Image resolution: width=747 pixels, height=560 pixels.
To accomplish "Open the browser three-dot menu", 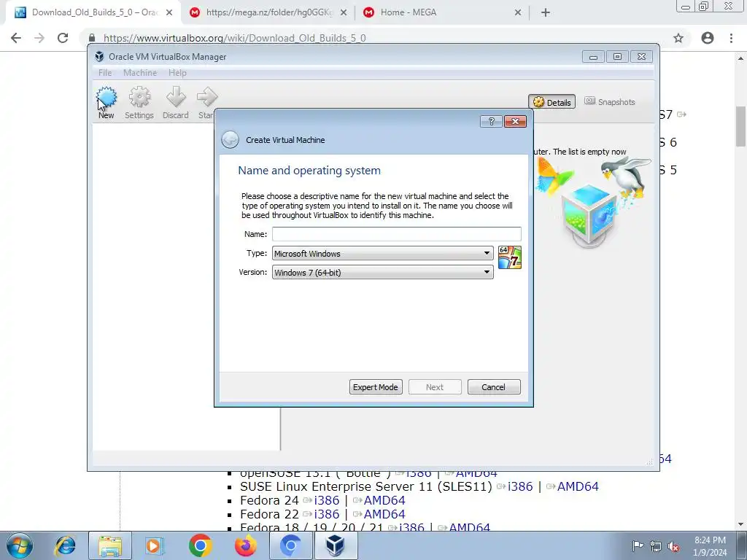I will point(731,38).
